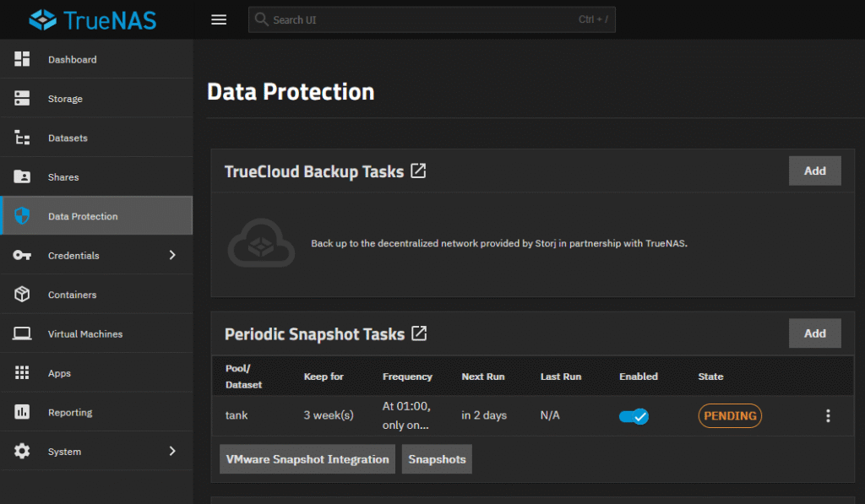Click the Virtual Machines laptop icon
This screenshot has width=865, height=504.
tap(22, 334)
